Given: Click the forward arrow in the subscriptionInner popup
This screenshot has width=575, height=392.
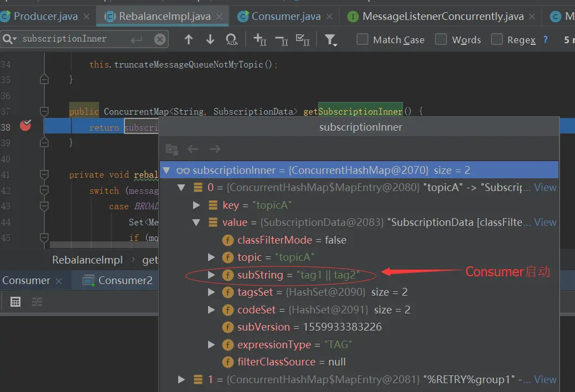Looking at the screenshot, I should pos(215,148).
